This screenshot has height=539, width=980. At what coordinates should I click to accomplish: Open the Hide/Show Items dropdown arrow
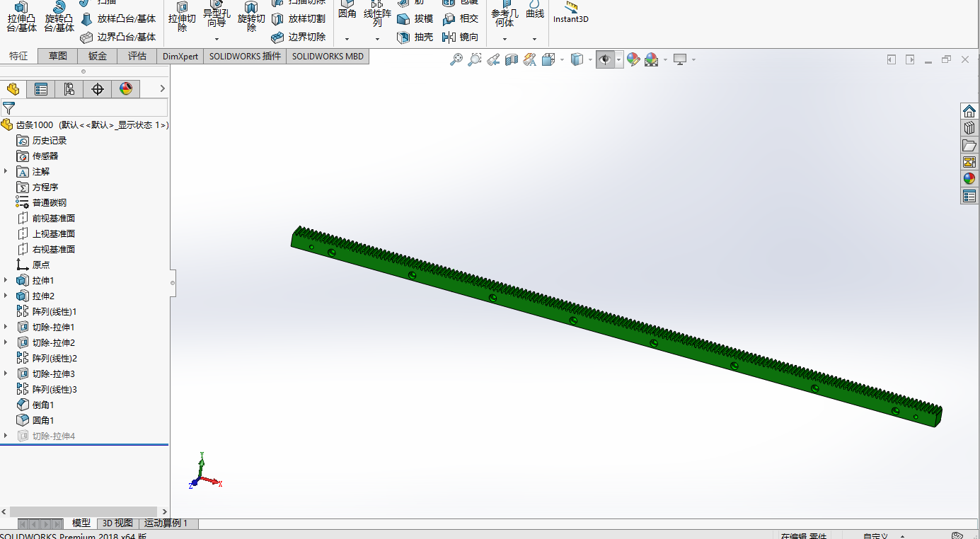click(619, 60)
